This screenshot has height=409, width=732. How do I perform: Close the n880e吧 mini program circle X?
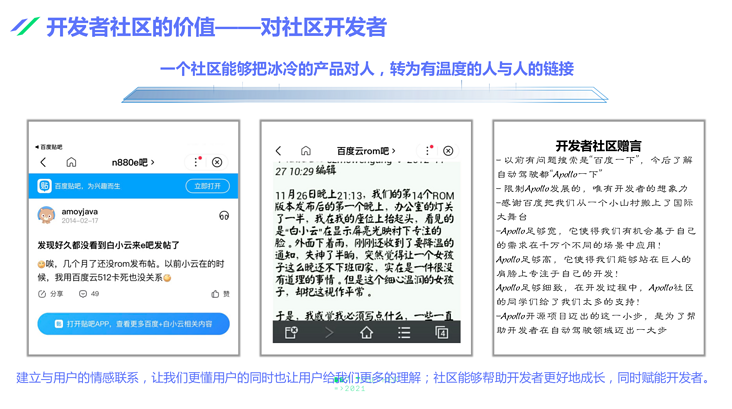217,162
